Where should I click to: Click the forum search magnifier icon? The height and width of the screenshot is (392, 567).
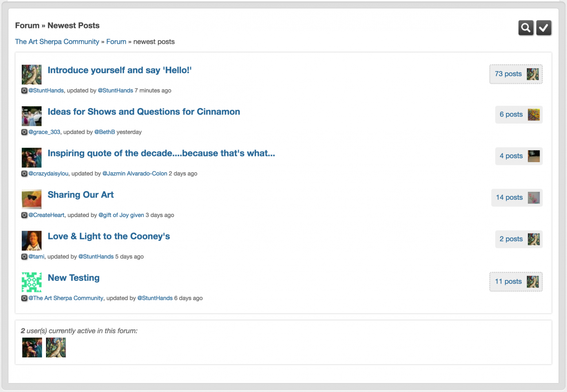click(x=526, y=28)
